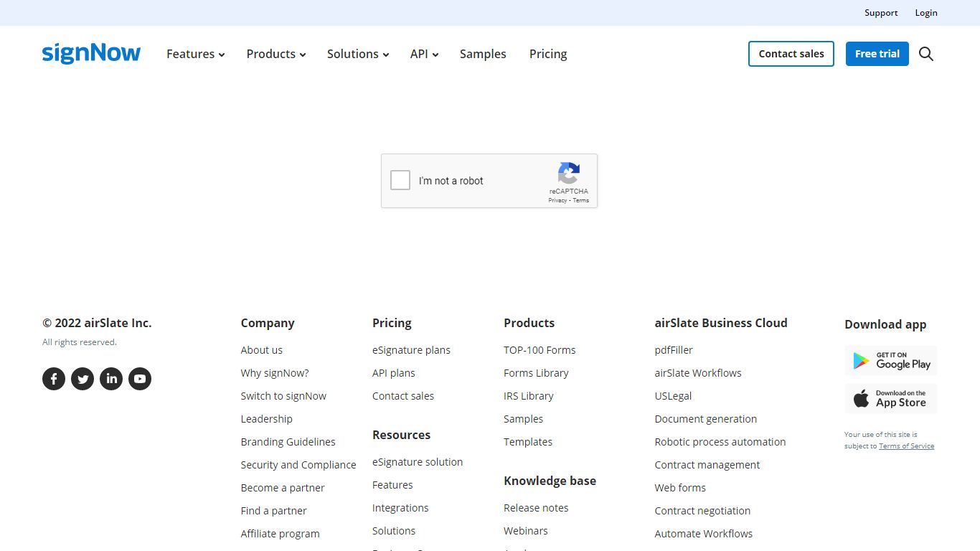
Task: Open the reCAPTCHA Terms link
Action: coord(581,200)
